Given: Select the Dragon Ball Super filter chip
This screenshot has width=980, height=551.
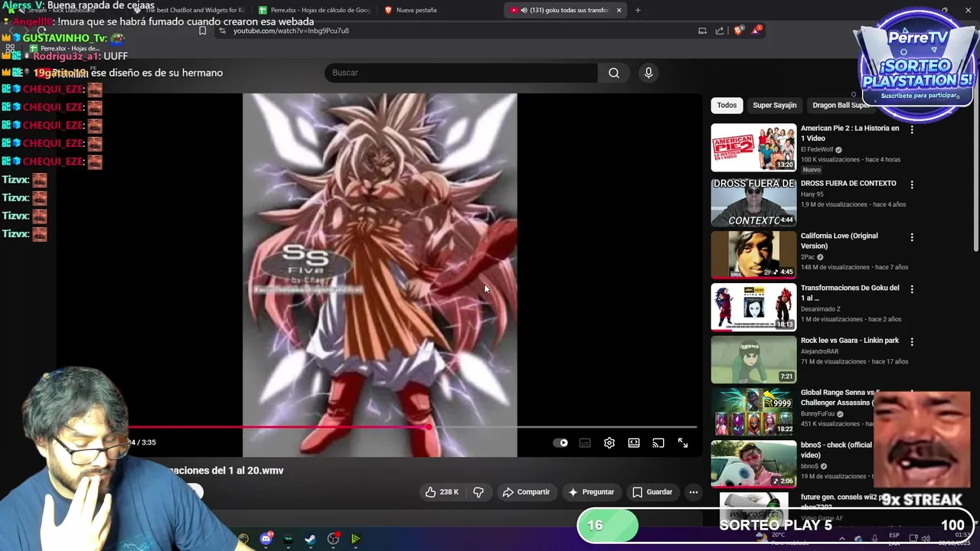Looking at the screenshot, I should point(841,106).
